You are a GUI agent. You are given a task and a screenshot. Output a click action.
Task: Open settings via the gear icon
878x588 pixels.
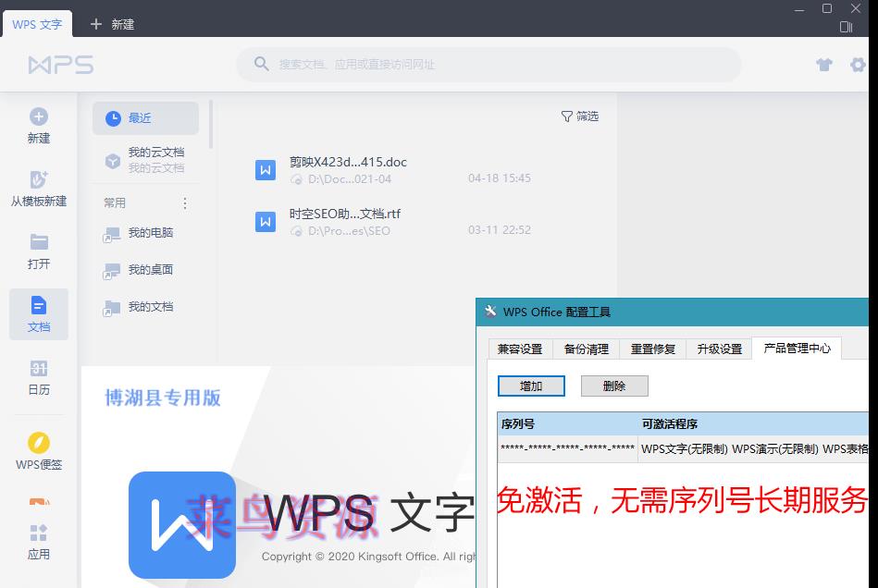pos(859,65)
